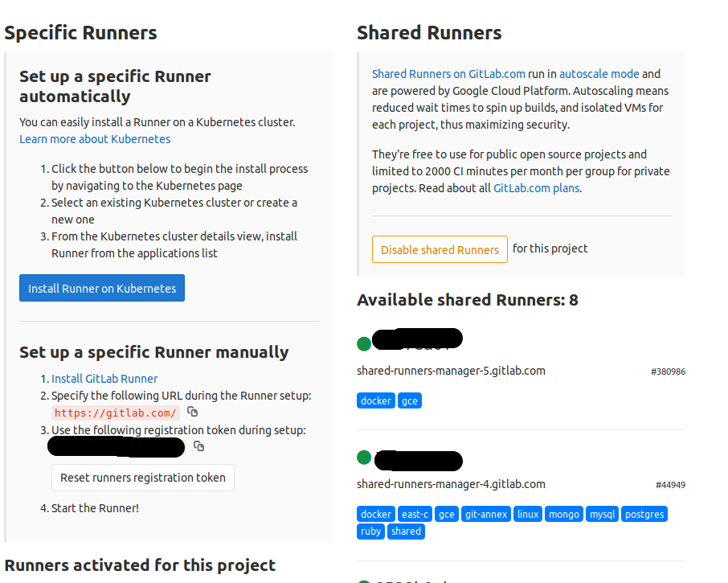The height and width of the screenshot is (583, 728).
Task: Click the git-annex tag
Action: (486, 514)
